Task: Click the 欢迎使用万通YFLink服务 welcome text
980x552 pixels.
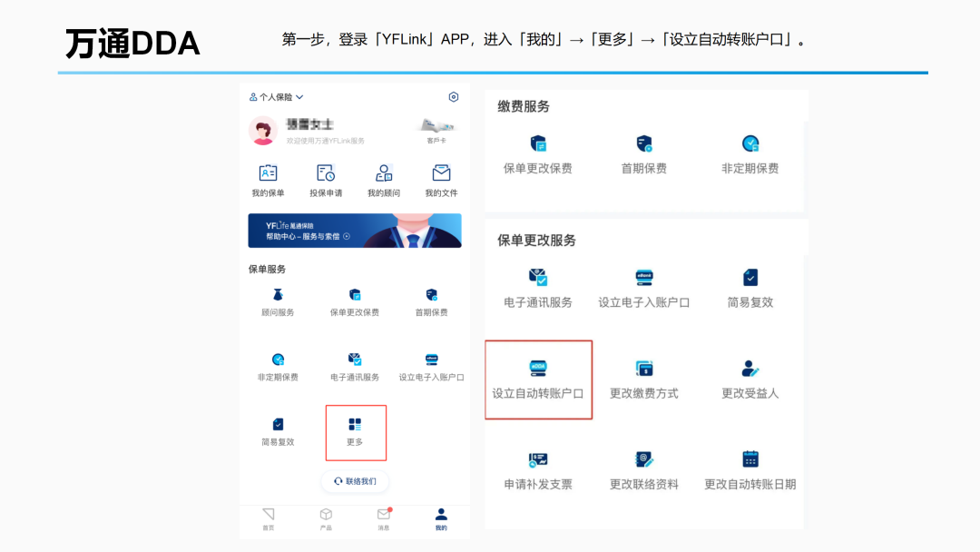Action: [x=326, y=142]
